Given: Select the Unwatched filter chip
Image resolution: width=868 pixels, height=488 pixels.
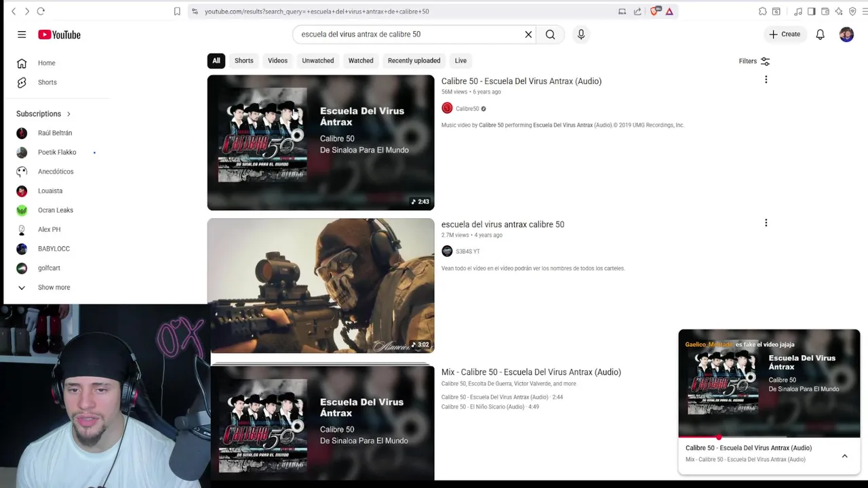Looking at the screenshot, I should [x=318, y=61].
